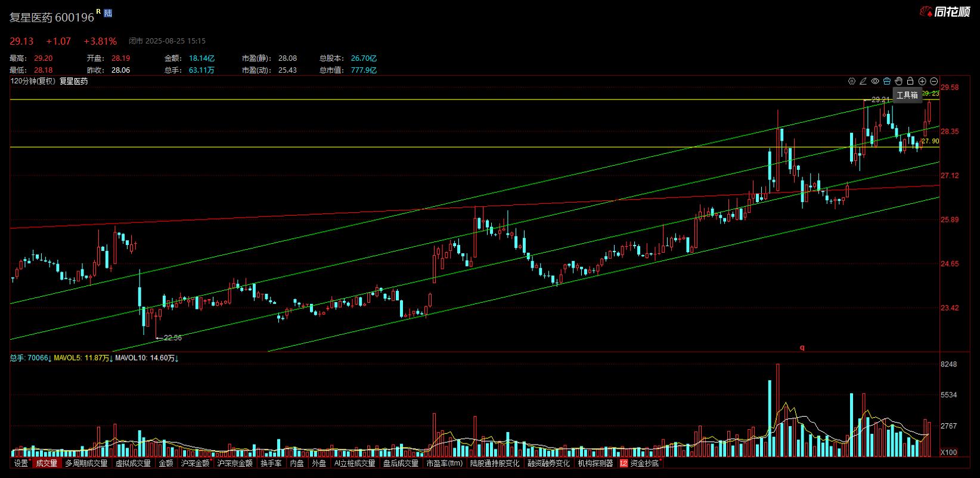Click the 25.89 price axis label
This screenshot has height=478, width=980.
(x=950, y=220)
